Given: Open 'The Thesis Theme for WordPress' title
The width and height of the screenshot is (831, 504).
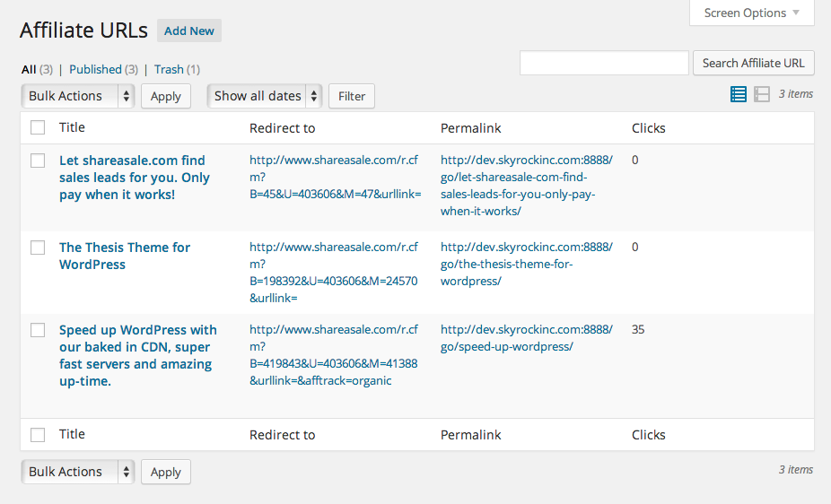Looking at the screenshot, I should [125, 256].
